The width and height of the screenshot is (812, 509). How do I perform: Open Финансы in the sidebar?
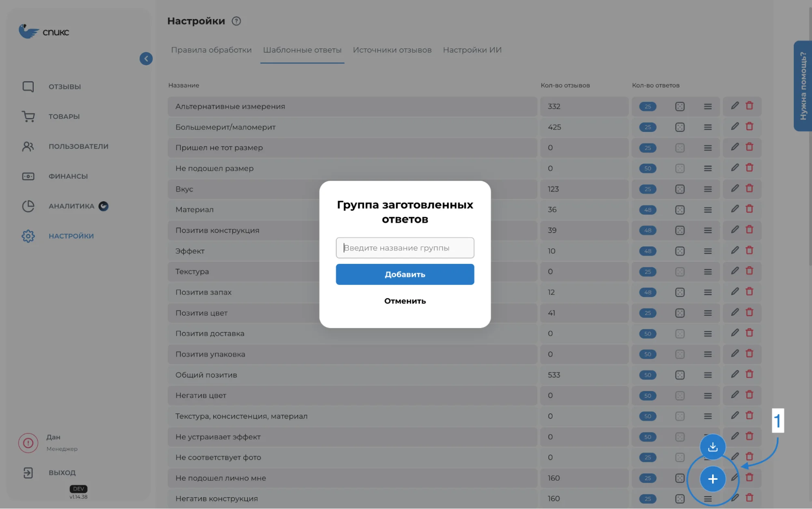tap(55, 176)
